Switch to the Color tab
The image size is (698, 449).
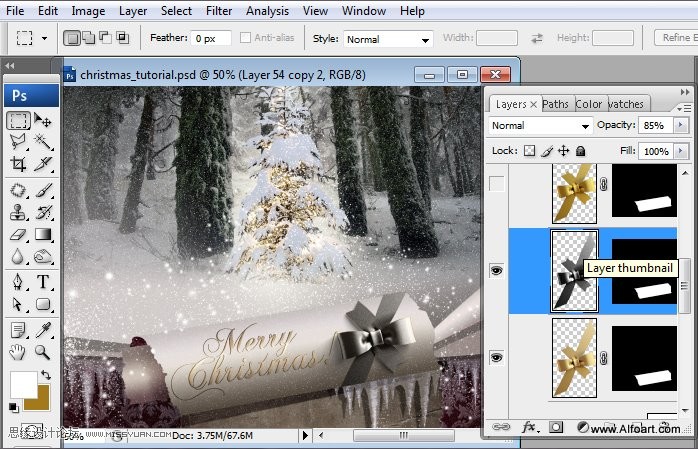[590, 104]
